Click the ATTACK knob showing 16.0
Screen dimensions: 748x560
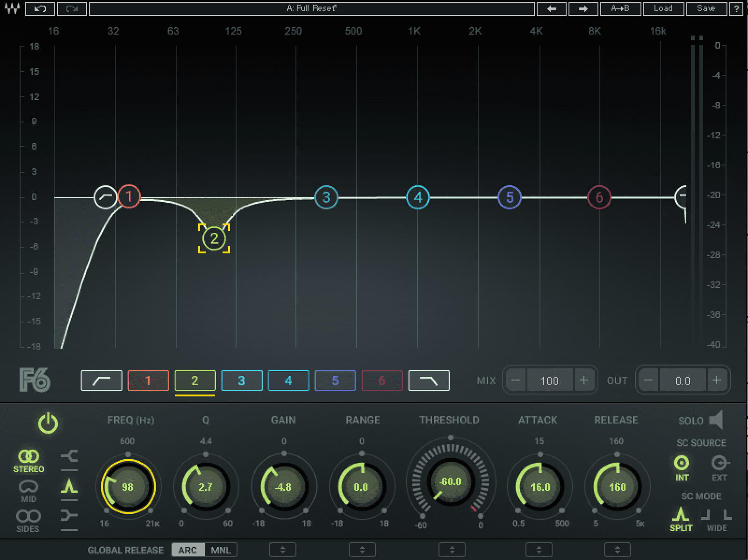(540, 487)
